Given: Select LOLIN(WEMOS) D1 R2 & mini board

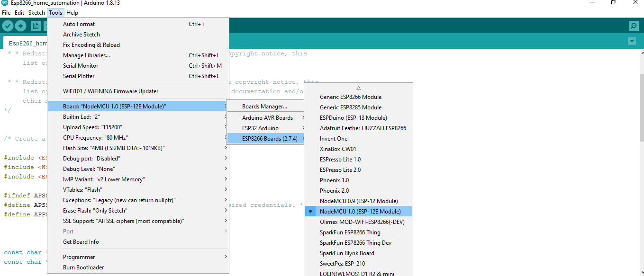Looking at the screenshot, I should coord(358,273).
